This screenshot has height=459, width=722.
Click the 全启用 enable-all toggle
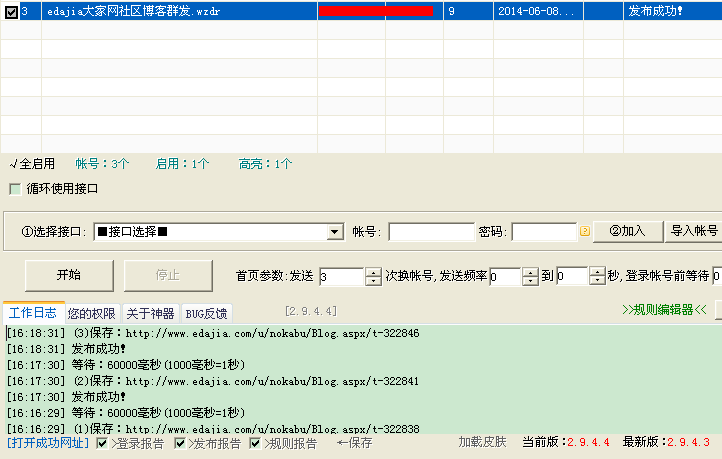click(x=32, y=164)
